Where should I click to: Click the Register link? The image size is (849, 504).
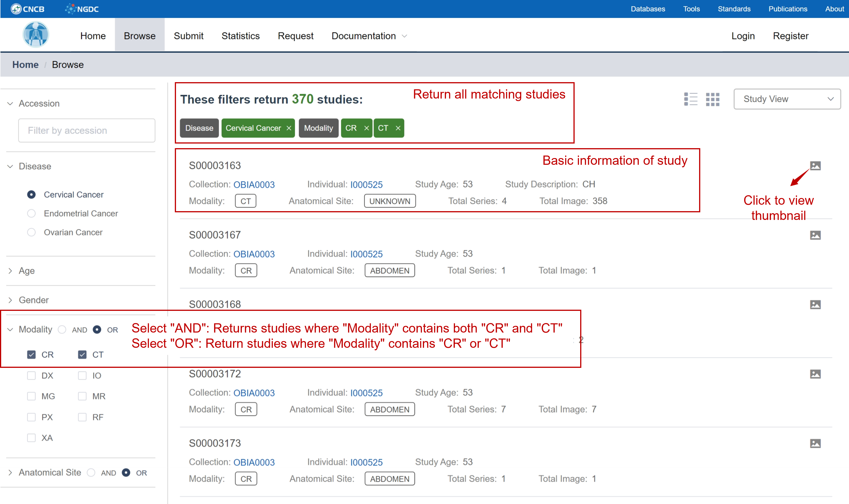click(791, 36)
